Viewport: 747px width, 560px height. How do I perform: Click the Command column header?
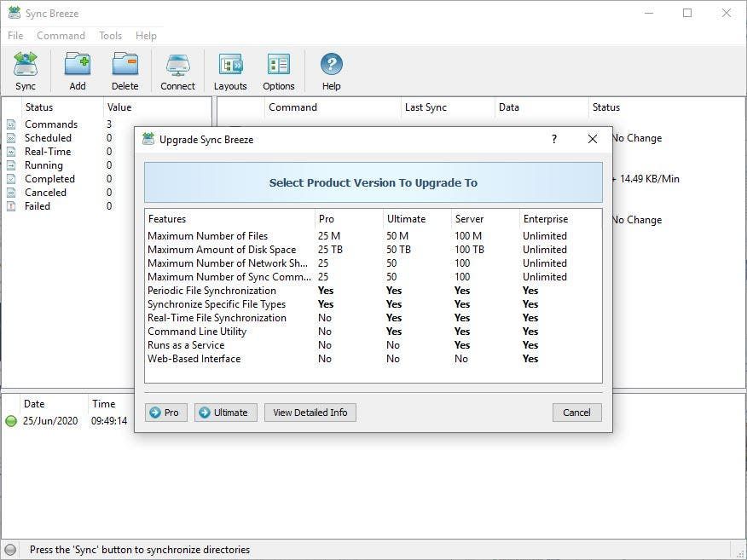333,107
